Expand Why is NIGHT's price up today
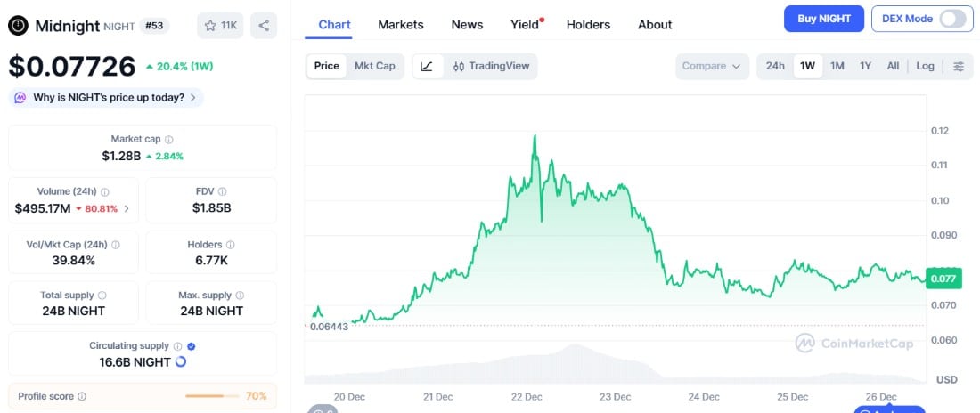This screenshot has height=413, width=980. (107, 97)
